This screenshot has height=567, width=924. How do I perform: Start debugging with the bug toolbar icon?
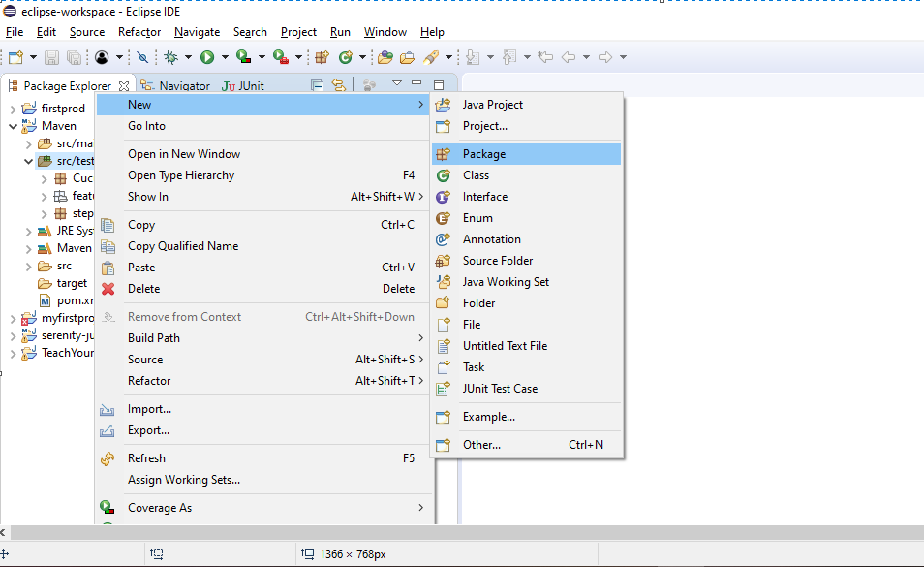coord(170,56)
